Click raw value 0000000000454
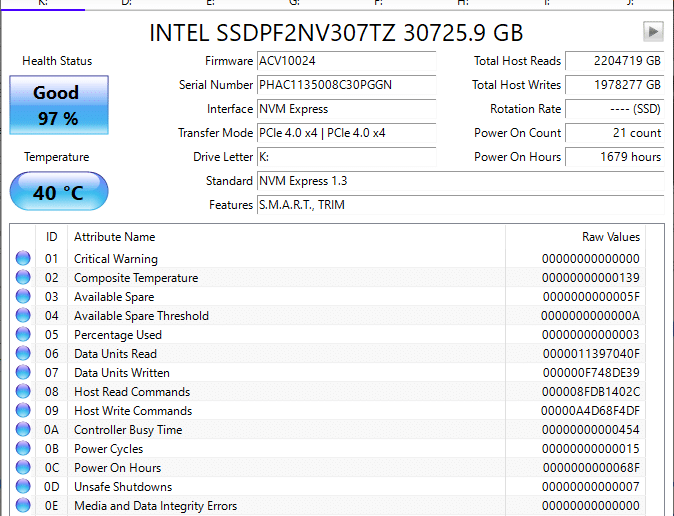Viewport: 674px width, 516px height. point(591,430)
